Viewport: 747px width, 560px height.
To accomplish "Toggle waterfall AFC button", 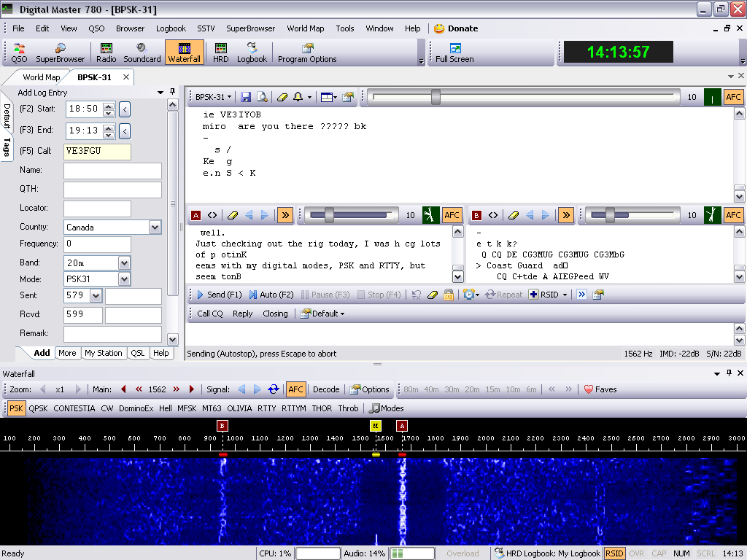I will click(295, 389).
